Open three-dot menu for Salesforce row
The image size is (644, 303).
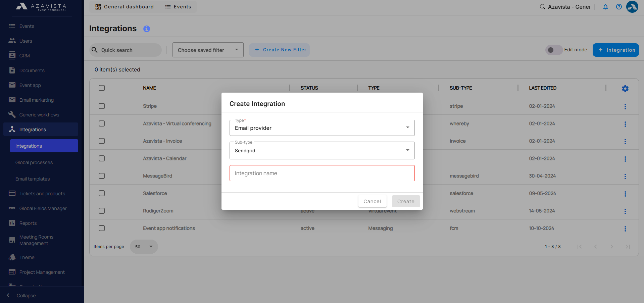point(625,194)
